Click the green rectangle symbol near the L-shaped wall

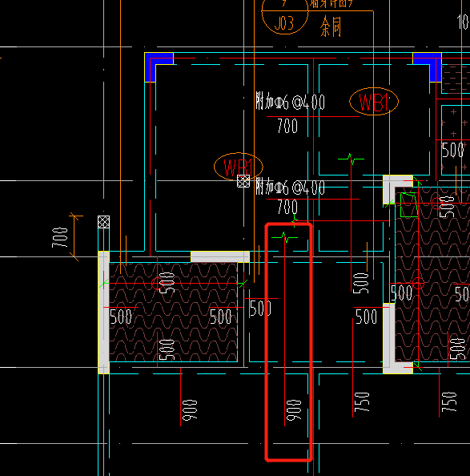[409, 205]
